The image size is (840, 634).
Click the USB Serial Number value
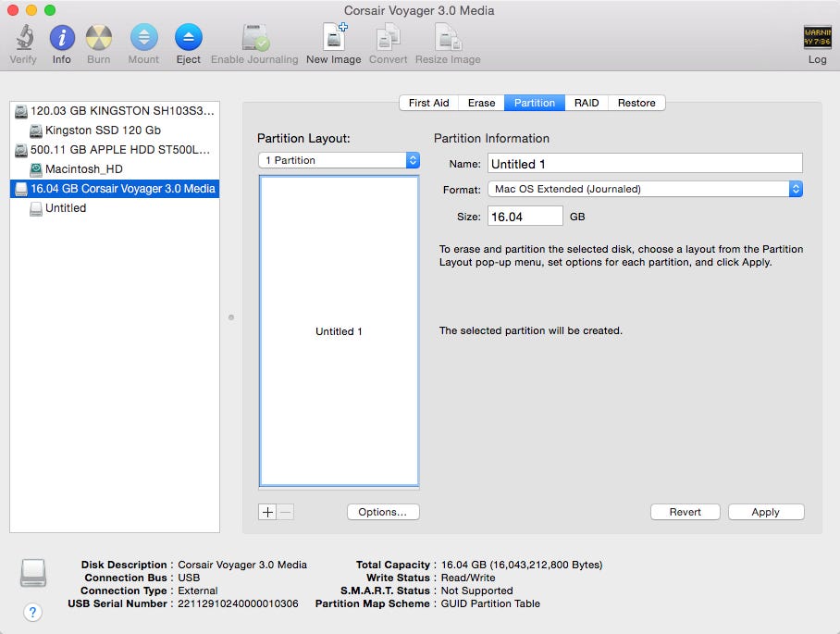pos(238,603)
